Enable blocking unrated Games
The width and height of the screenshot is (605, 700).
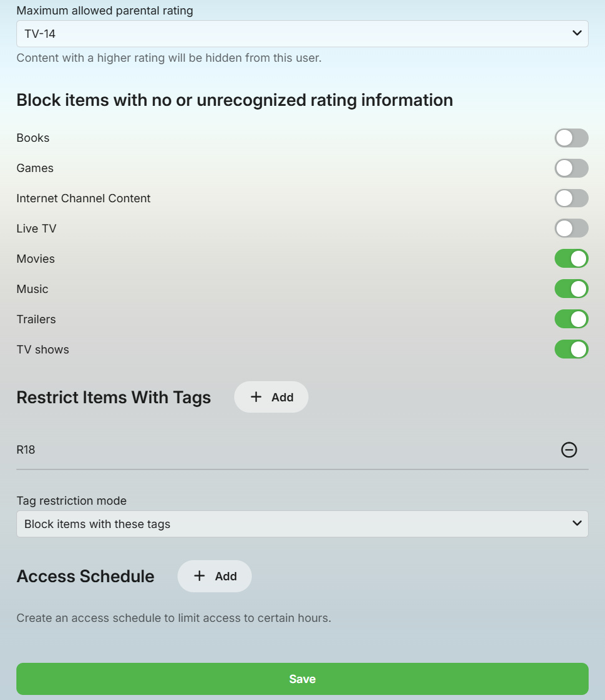[571, 168]
